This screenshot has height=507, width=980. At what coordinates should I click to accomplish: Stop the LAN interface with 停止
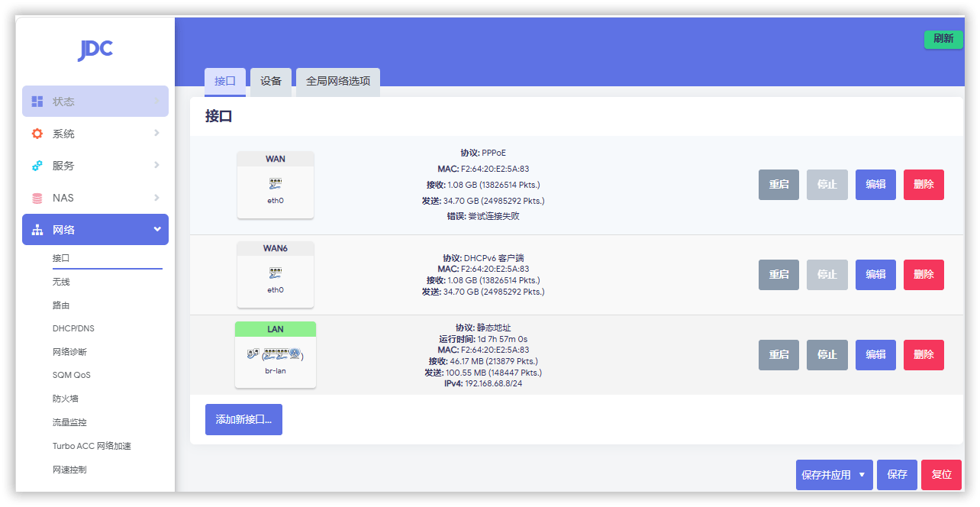tap(827, 355)
